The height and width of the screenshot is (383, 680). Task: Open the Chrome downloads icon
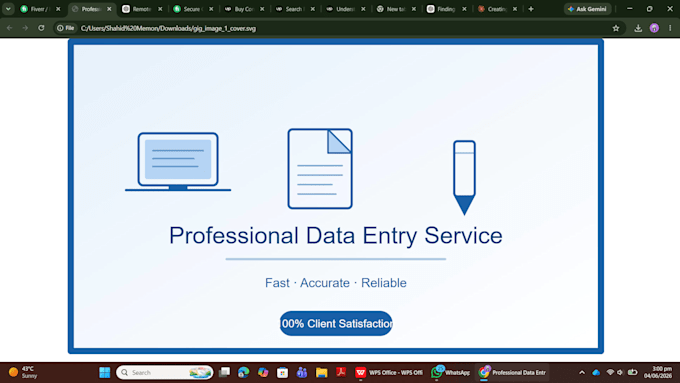[x=638, y=28]
